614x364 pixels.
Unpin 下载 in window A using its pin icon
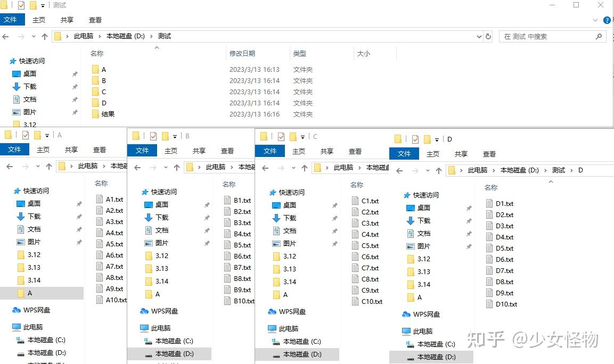tap(79, 216)
